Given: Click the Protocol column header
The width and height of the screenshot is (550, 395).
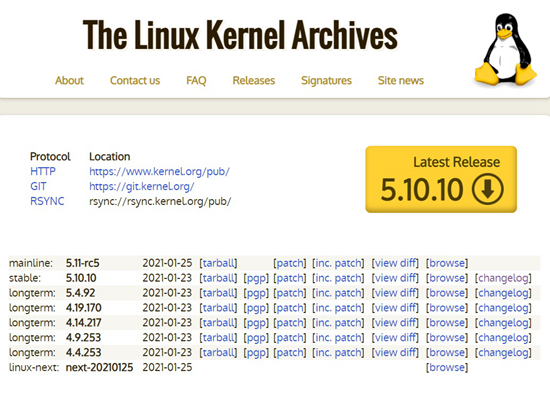Looking at the screenshot, I should coord(50,156).
